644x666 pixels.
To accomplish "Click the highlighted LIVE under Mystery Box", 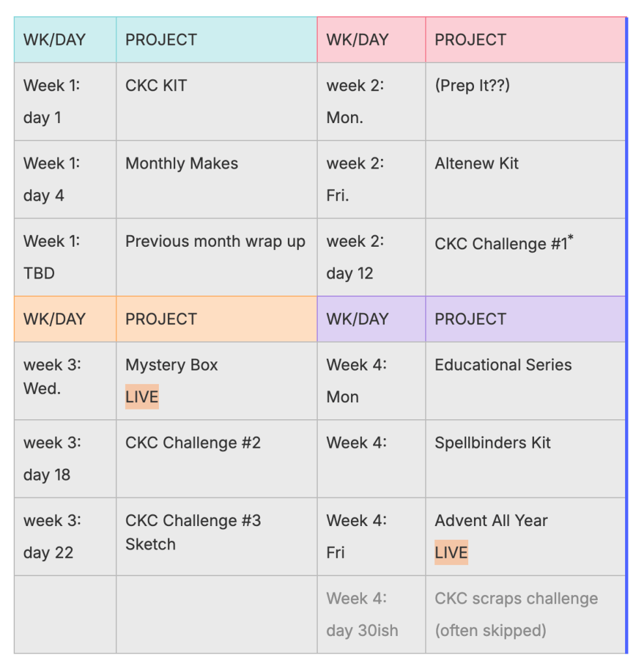I will point(142,397).
